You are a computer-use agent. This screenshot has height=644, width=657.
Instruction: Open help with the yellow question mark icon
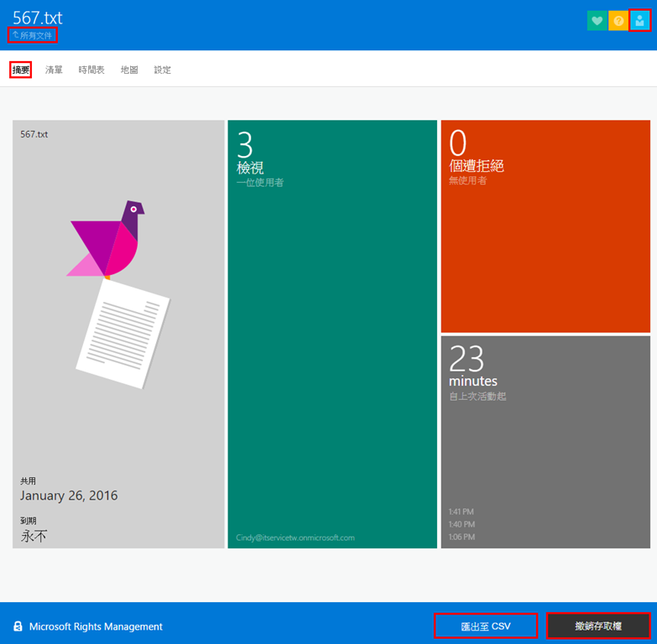[x=618, y=21]
